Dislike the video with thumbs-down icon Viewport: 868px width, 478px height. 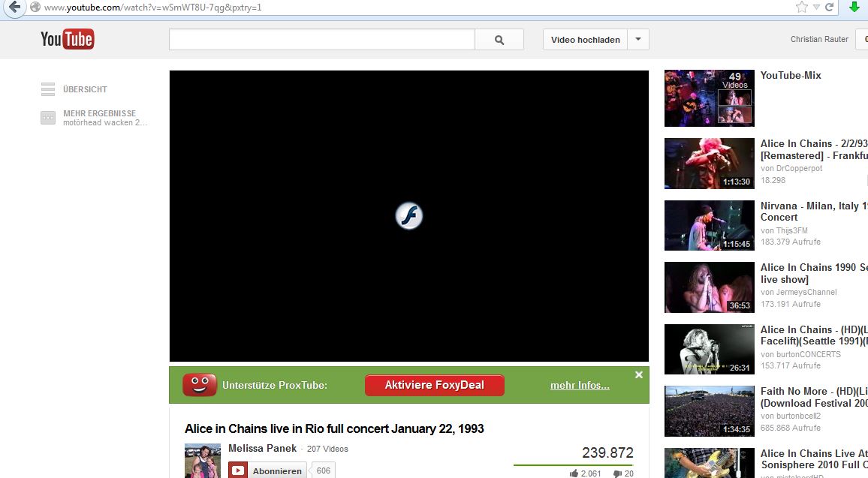(617, 473)
